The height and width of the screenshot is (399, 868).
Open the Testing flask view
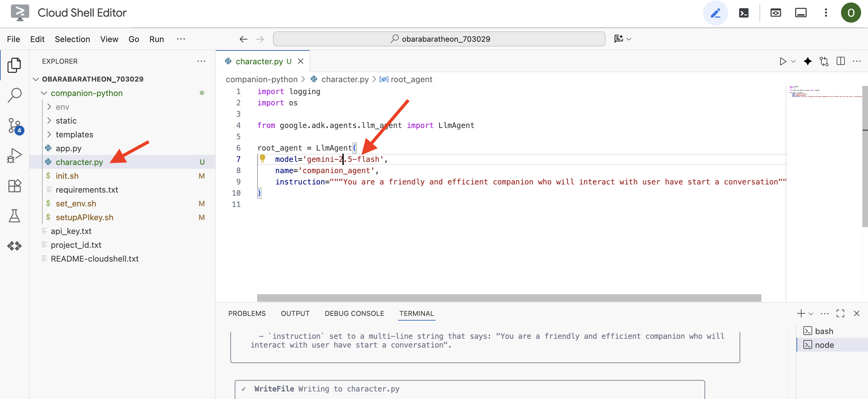14,216
